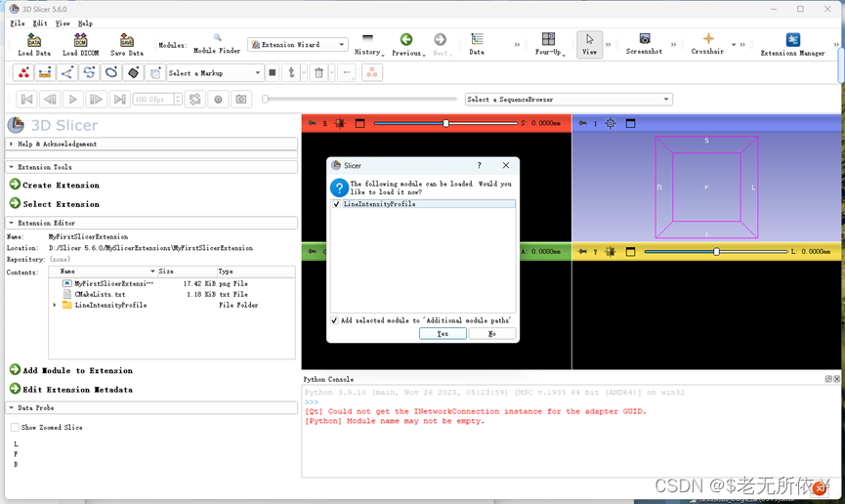Viewport: 845px width, 504px height.
Task: Click the Name column header in Contents
Action: coord(103,272)
